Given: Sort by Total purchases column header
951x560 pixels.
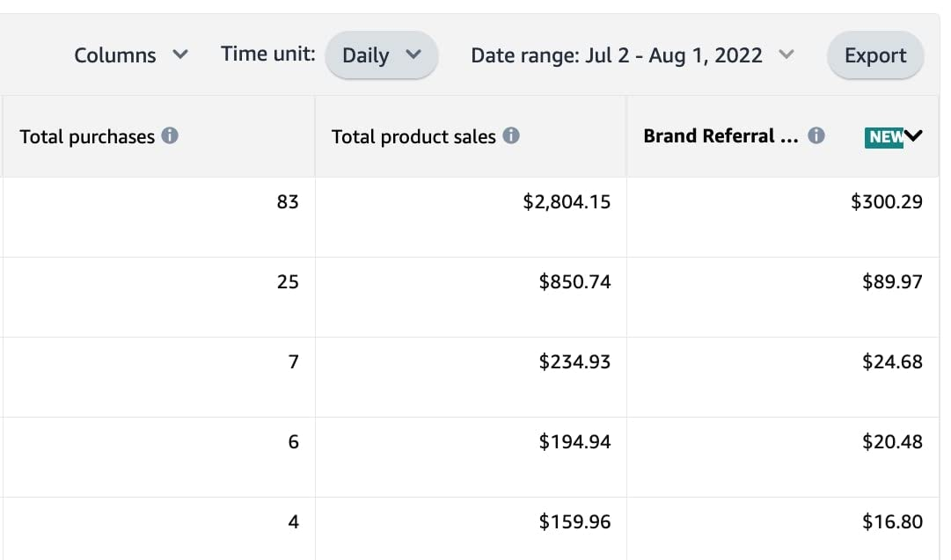Looking at the screenshot, I should 87,136.
